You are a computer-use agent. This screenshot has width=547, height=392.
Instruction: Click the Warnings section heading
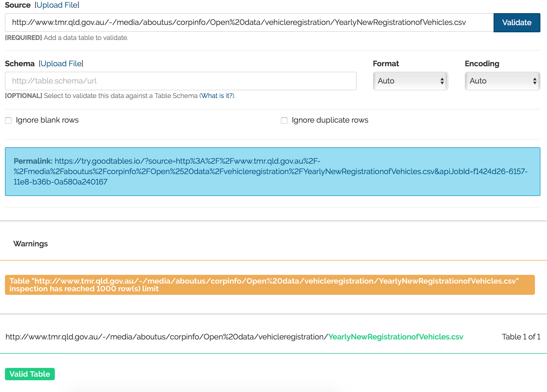(31, 244)
